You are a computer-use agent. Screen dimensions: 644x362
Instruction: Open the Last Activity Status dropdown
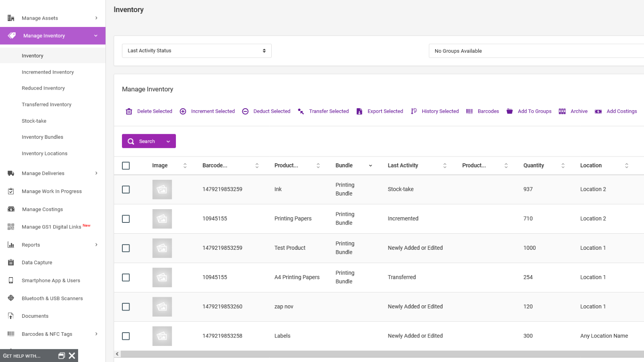tap(197, 51)
